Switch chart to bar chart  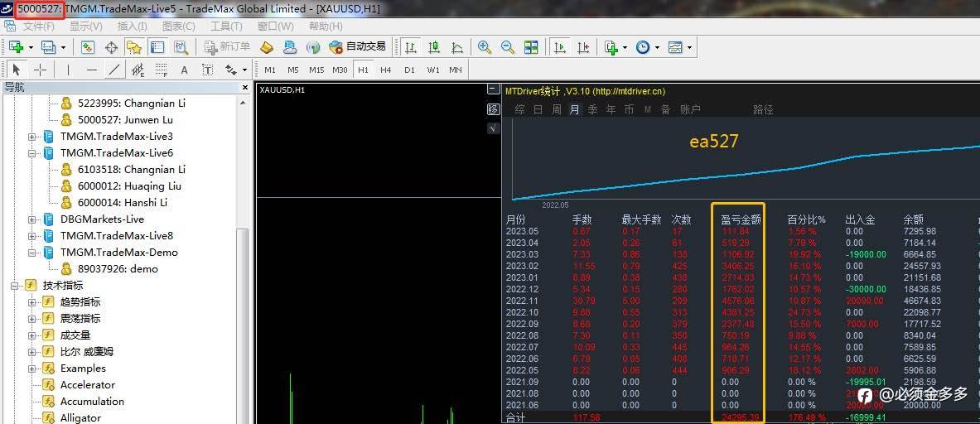pyautogui.click(x=411, y=47)
